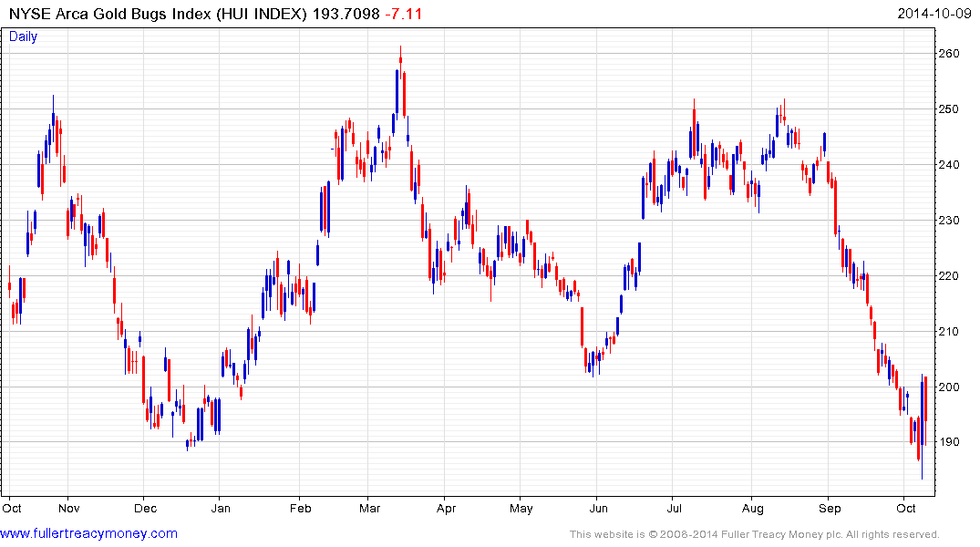This screenshot has height=547, width=980.
Task: Click the date 2014-10-09
Action: [x=934, y=14]
